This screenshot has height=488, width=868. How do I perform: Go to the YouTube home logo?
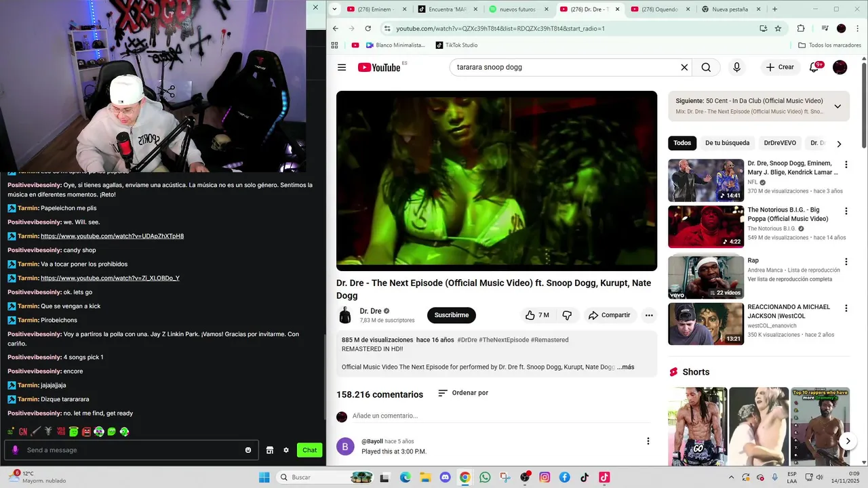[379, 67]
